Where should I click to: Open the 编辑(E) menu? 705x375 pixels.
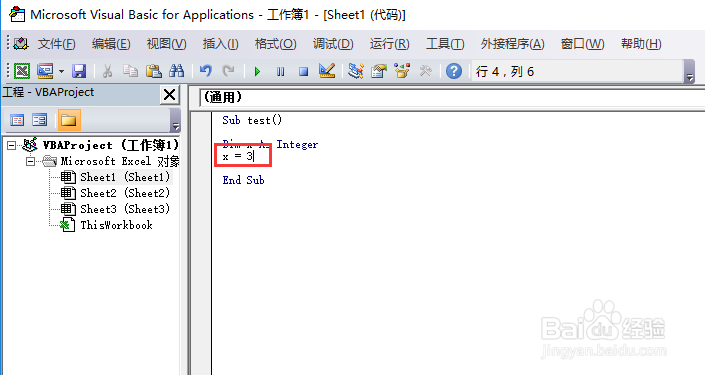click(x=111, y=44)
